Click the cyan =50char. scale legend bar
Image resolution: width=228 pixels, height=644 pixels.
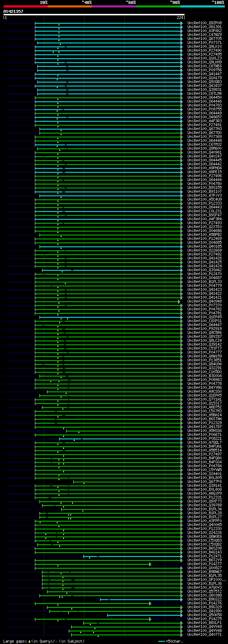(162, 642)
